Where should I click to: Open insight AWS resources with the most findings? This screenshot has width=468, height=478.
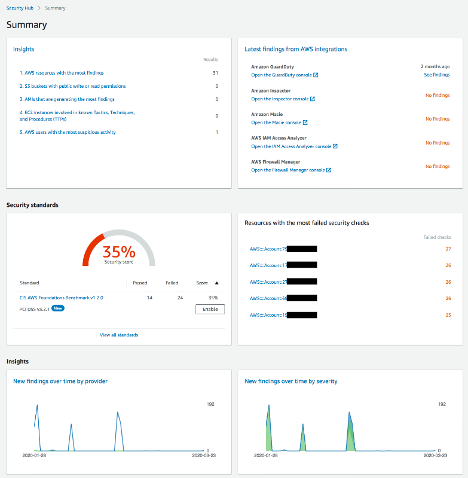(x=62, y=73)
